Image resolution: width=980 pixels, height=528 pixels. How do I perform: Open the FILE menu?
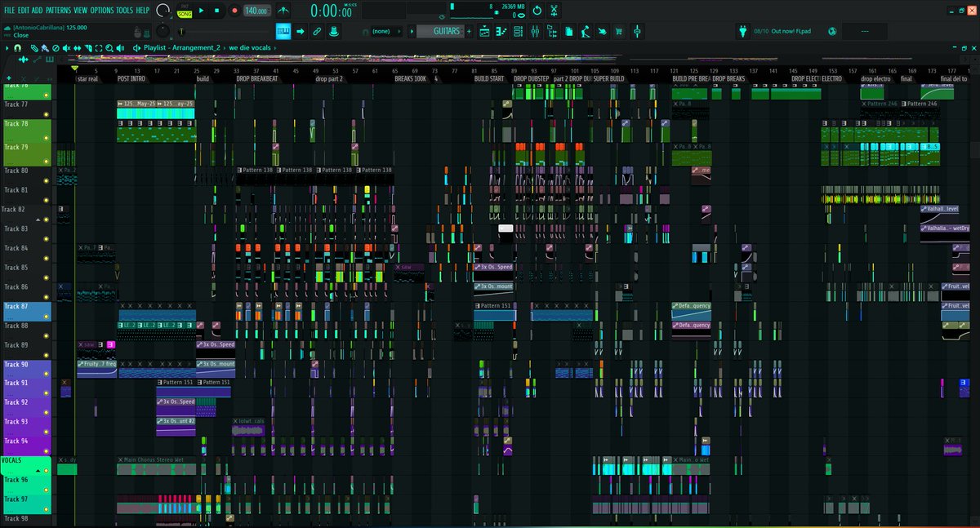tap(10, 11)
